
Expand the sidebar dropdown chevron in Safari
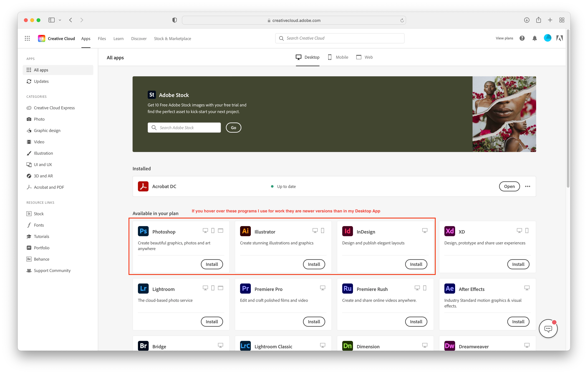pos(60,20)
